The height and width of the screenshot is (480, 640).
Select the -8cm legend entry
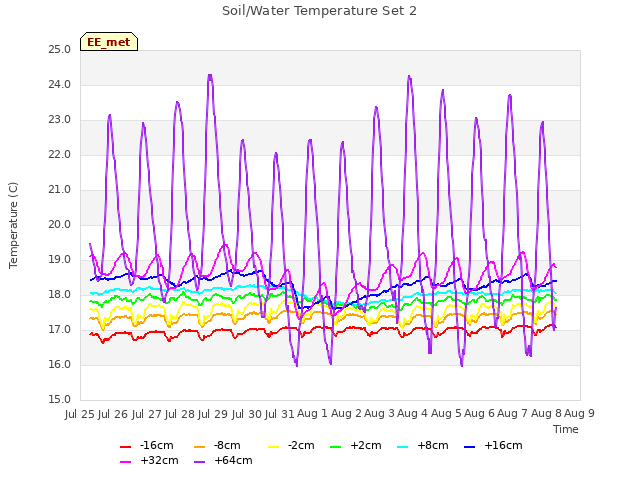tap(217, 445)
